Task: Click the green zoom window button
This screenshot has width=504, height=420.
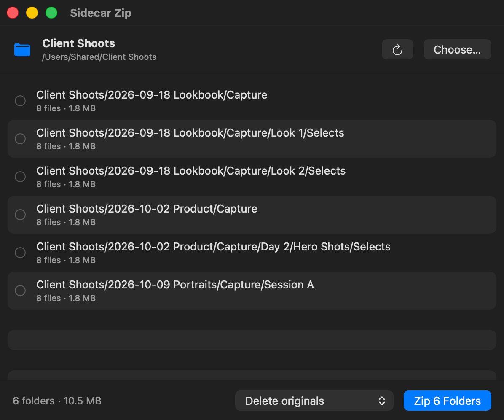Action: [51, 13]
